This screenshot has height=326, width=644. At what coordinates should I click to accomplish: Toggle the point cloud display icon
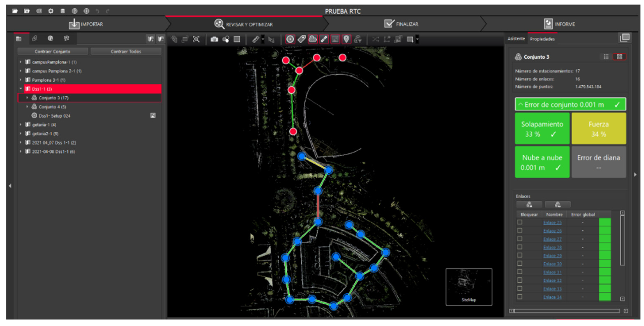312,39
